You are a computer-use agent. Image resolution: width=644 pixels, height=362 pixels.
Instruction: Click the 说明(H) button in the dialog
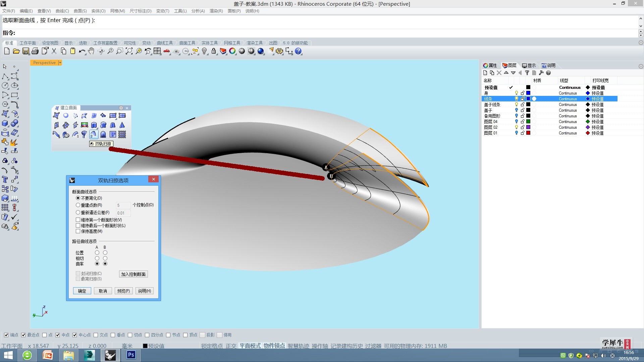tap(145, 291)
